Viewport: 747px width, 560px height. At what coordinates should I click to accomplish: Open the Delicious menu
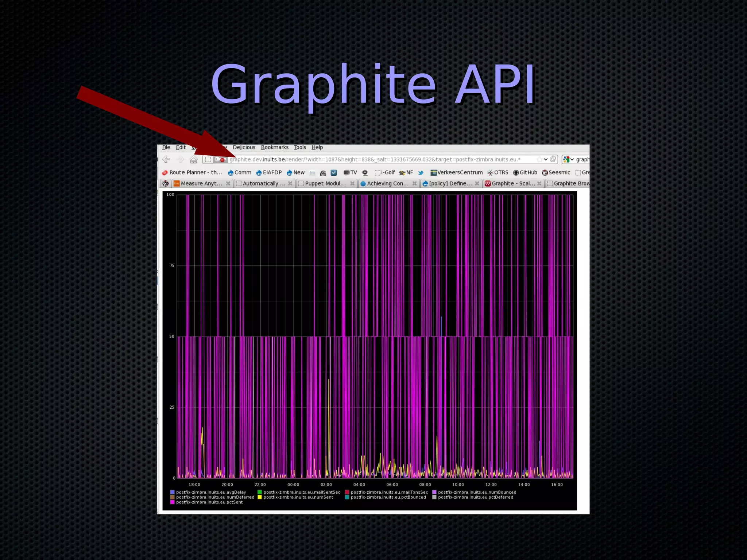pyautogui.click(x=244, y=147)
